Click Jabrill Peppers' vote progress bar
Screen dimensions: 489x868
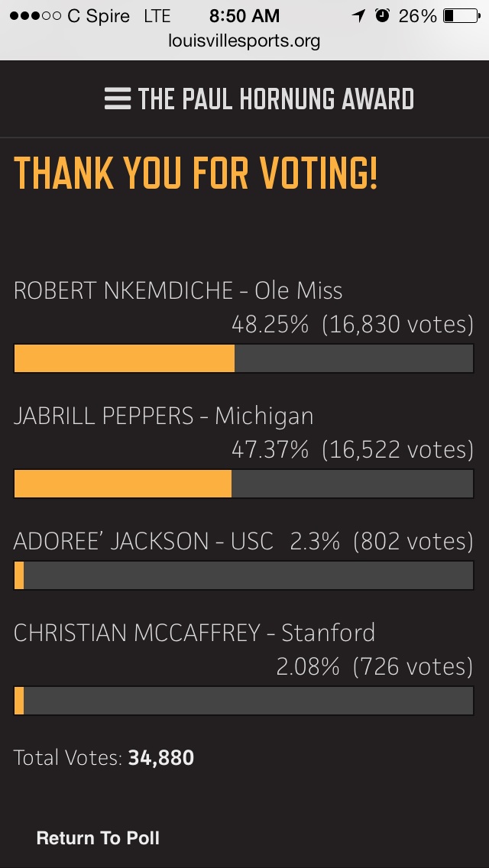(x=244, y=484)
